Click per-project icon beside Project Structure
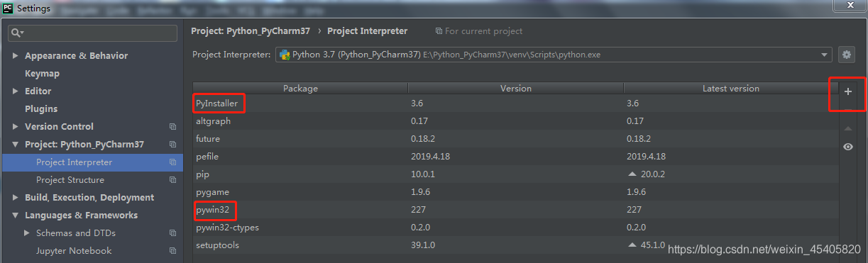Viewport: 868px width, 263px height. click(172, 180)
